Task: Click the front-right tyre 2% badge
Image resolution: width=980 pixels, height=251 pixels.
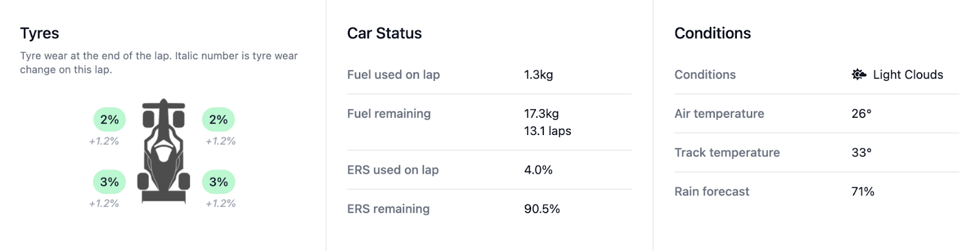Action: click(x=219, y=120)
